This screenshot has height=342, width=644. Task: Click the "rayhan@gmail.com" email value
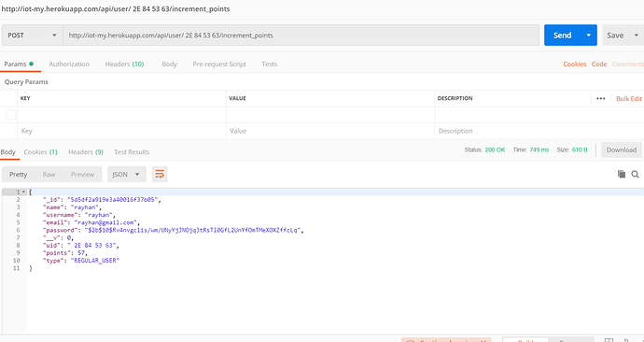tap(108, 222)
